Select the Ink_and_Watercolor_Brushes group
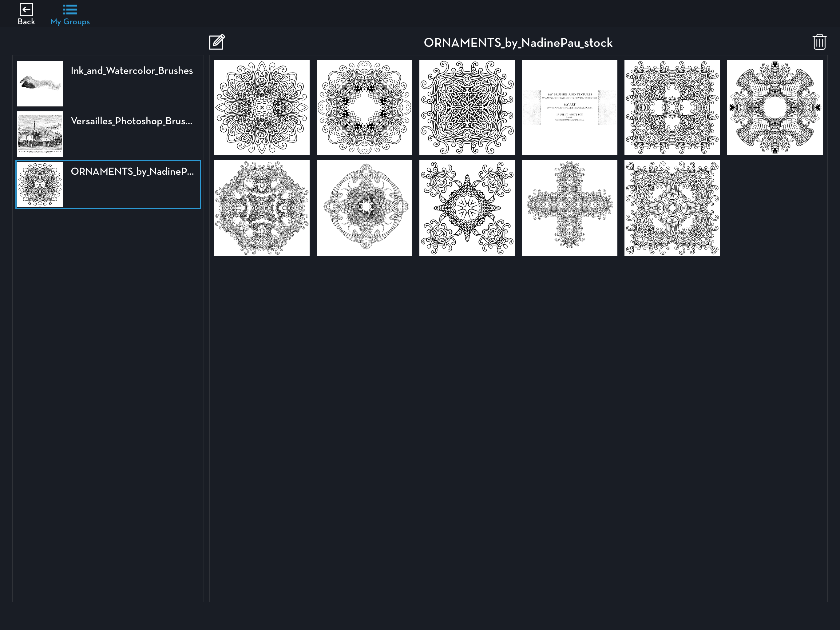Image resolution: width=840 pixels, height=630 pixels. (x=131, y=71)
